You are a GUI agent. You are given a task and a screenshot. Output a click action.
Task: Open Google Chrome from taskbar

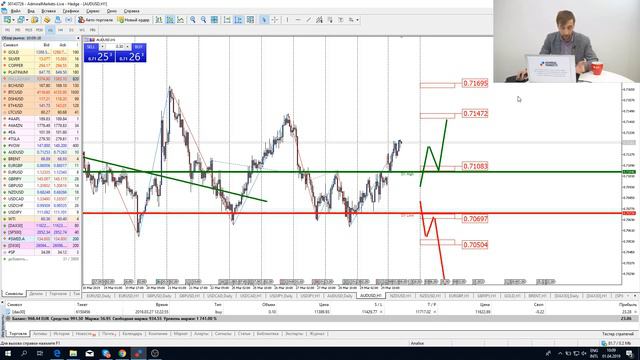click(122, 353)
